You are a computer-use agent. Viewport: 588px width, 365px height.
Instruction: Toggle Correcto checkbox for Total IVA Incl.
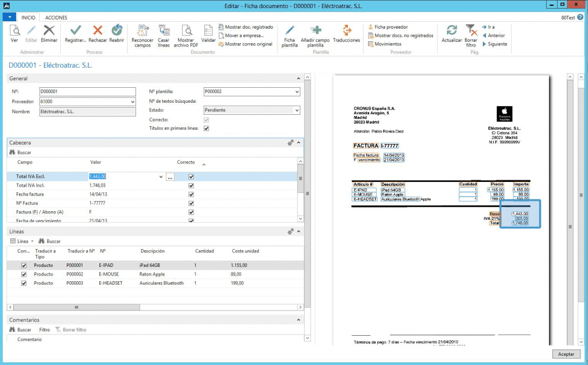pos(191,185)
